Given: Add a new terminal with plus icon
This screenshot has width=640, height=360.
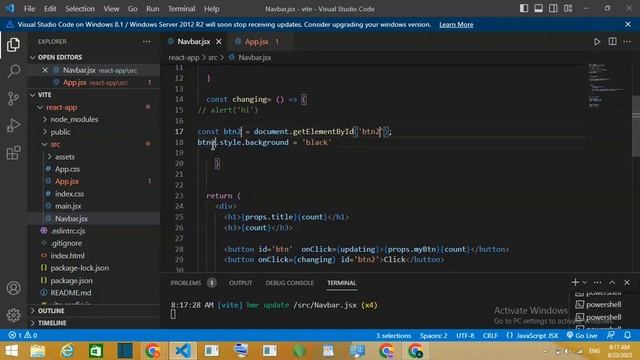Looking at the screenshot, I should coord(575,282).
